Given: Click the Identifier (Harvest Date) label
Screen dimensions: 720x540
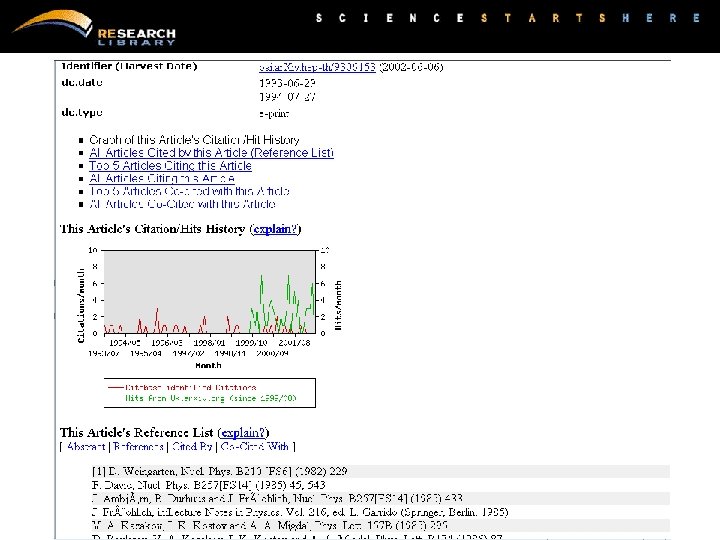Looking at the screenshot, I should (x=129, y=66).
